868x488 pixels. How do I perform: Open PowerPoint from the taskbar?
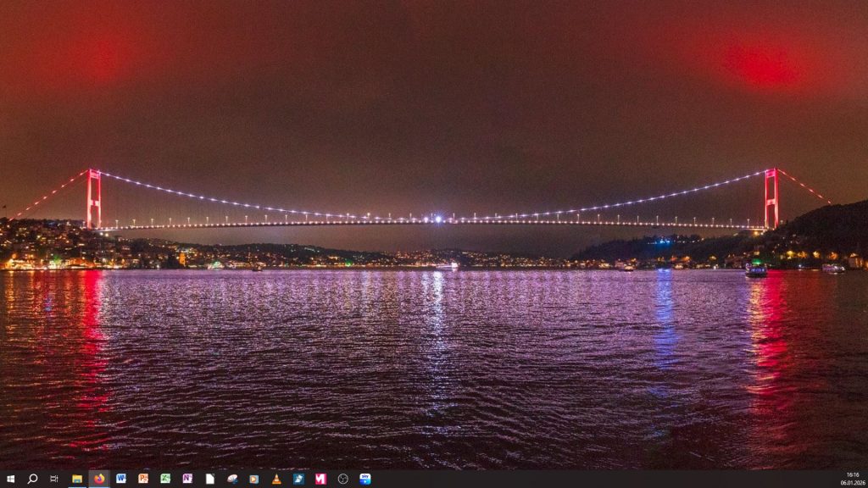pyautogui.click(x=143, y=479)
